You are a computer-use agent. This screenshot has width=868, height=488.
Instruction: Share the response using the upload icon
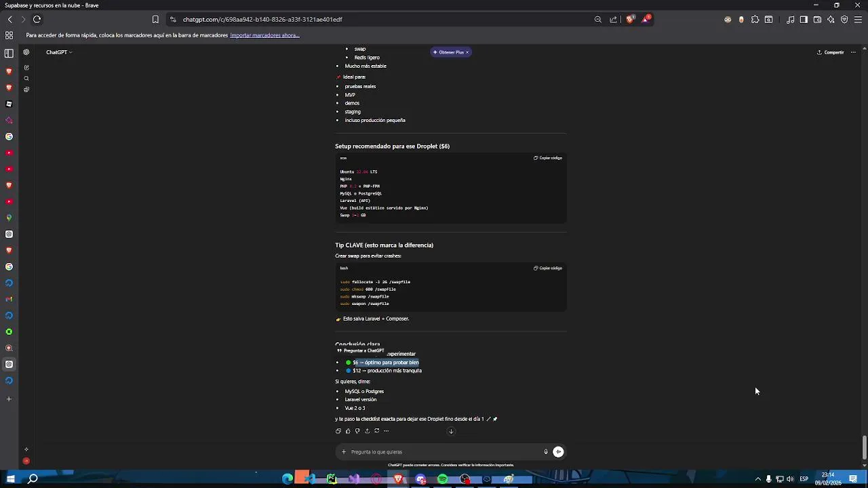pos(367,431)
